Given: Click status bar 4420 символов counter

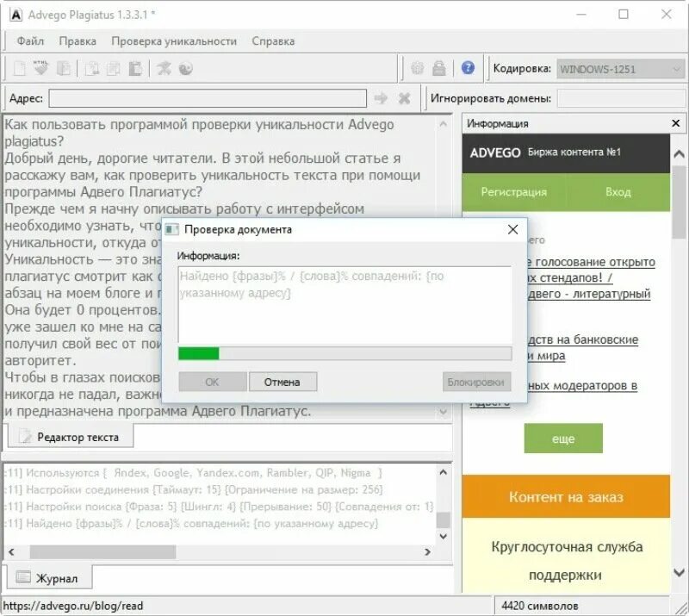Looking at the screenshot, I should [540, 606].
